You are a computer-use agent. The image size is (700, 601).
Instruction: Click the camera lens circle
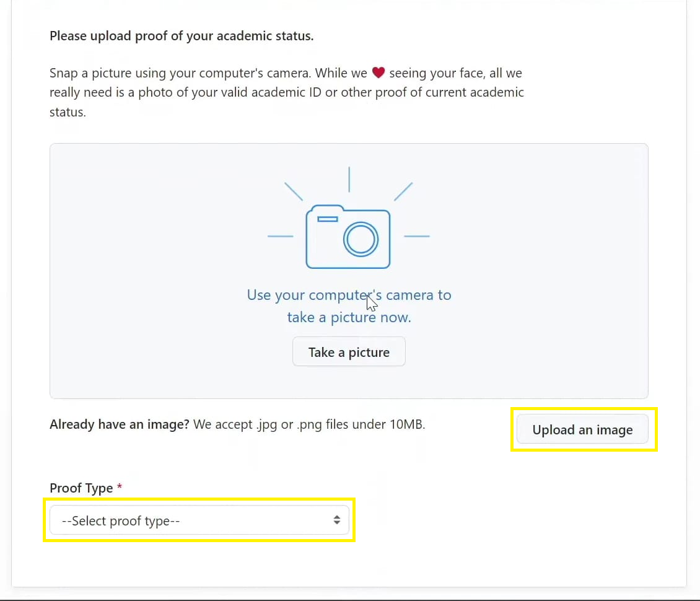pos(361,239)
